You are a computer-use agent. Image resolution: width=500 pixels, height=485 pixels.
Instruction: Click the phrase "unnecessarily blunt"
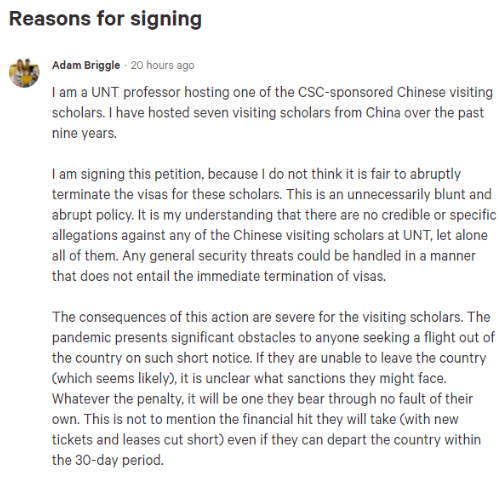pyautogui.click(x=388, y=195)
